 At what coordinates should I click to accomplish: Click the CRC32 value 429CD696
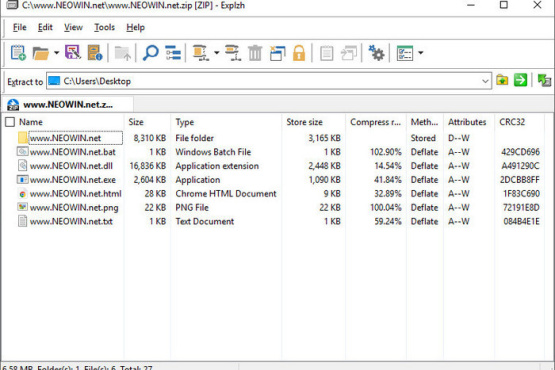520,152
